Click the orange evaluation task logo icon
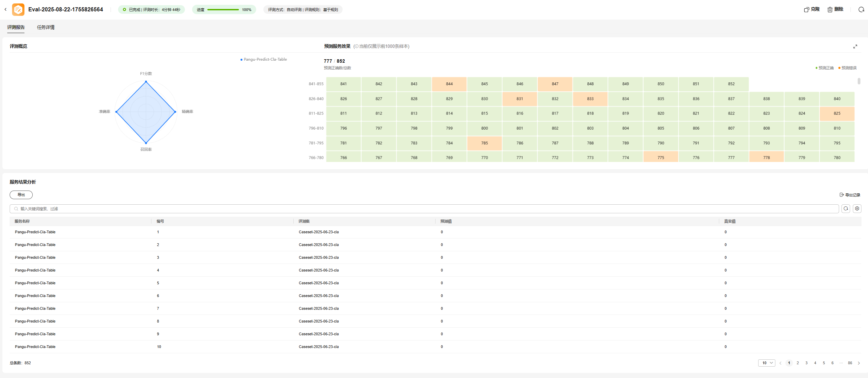Screen dimensions: 868x378 click(18, 10)
